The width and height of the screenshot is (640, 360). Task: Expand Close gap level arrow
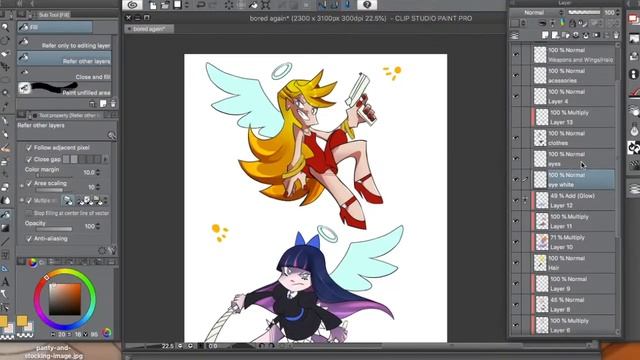pos(106,159)
